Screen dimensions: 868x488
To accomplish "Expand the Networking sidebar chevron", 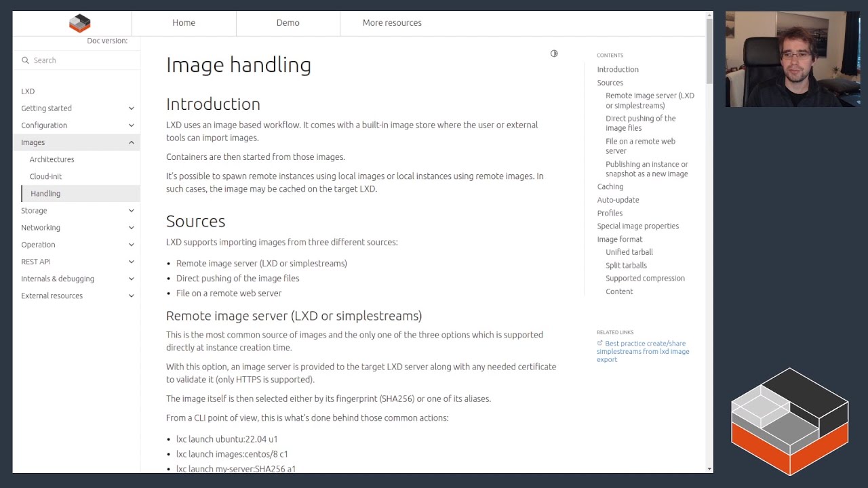I will (x=132, y=228).
